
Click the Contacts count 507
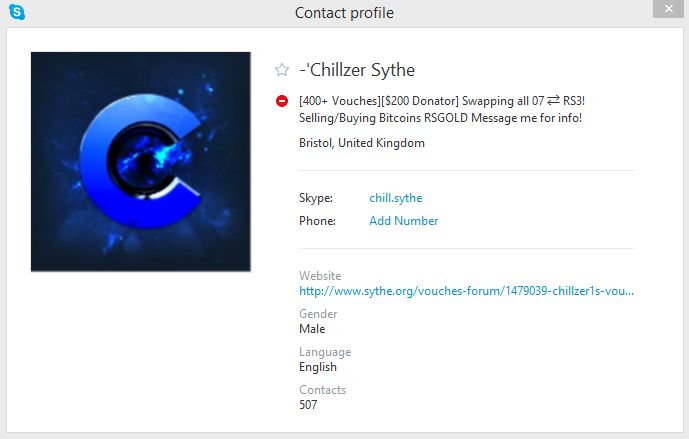(308, 405)
